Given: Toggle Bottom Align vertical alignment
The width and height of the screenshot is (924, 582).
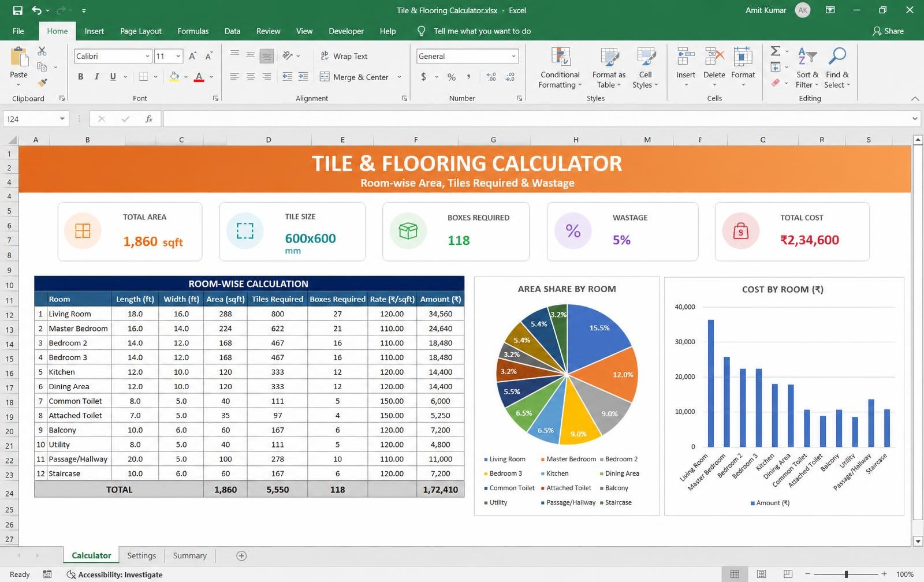Looking at the screenshot, I should pyautogui.click(x=266, y=56).
